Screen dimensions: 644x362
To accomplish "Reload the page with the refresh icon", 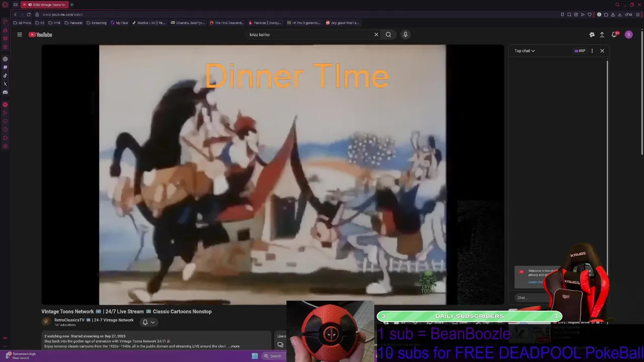I will pos(29,15).
